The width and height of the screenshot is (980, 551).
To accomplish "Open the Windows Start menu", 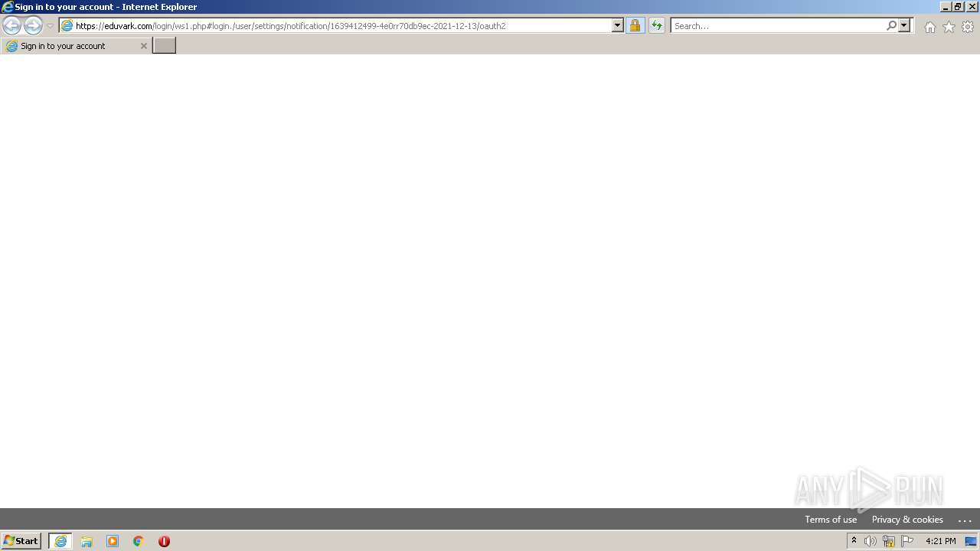I will [x=21, y=541].
